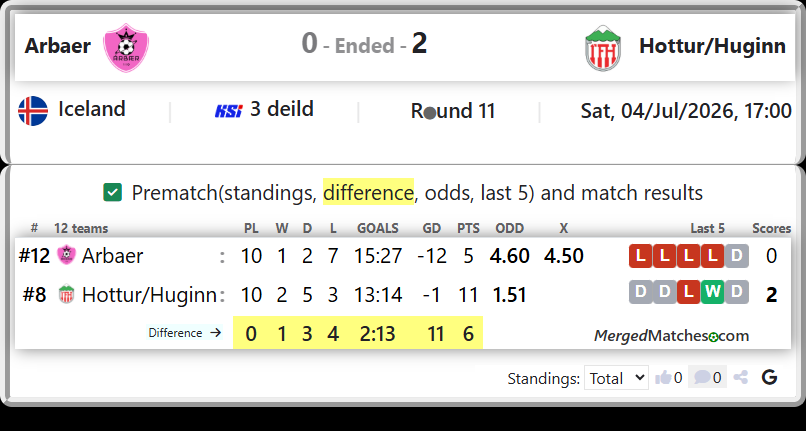The image size is (806, 431).
Task: Click the KSI league logo
Action: (x=229, y=110)
